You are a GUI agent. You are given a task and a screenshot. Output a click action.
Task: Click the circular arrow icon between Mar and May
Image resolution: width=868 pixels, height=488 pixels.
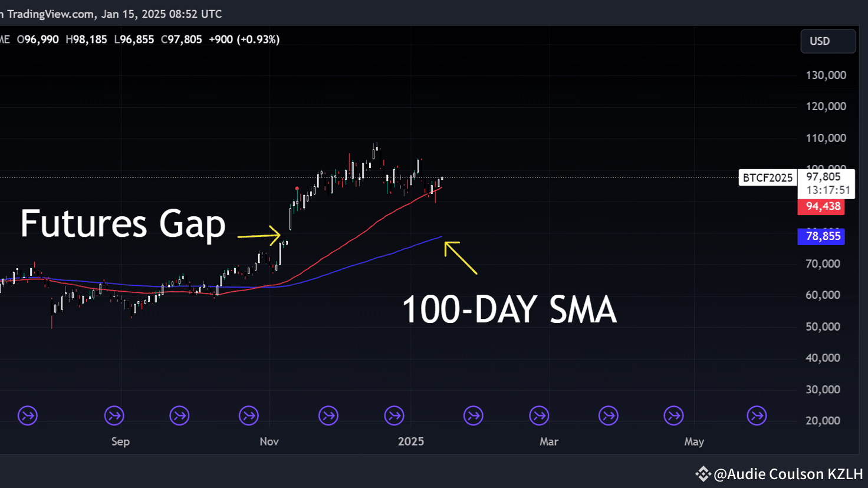tap(608, 416)
